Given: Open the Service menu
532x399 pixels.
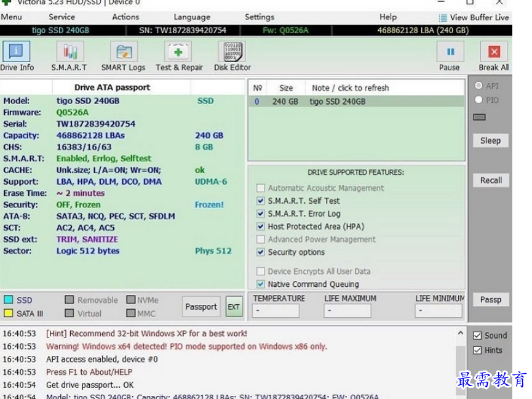Looking at the screenshot, I should pos(62,17).
